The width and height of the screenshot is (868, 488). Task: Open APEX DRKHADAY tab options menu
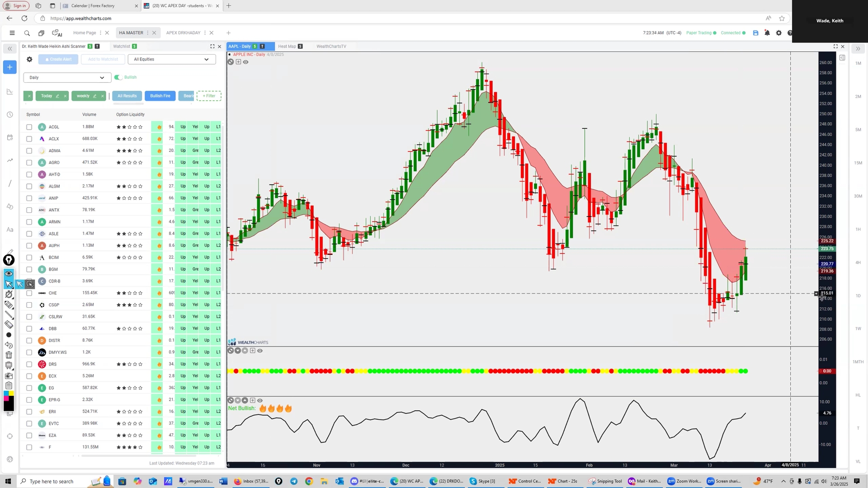pos(205,33)
